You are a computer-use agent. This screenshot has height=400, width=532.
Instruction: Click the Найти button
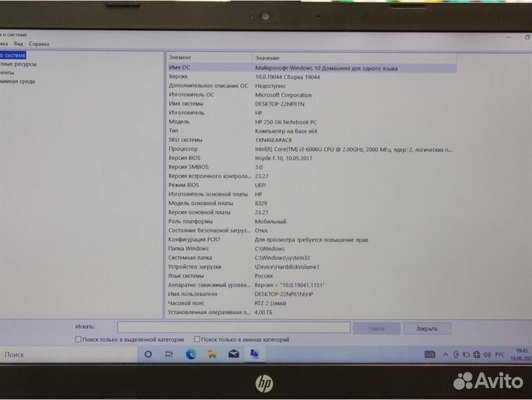pyautogui.click(x=376, y=328)
